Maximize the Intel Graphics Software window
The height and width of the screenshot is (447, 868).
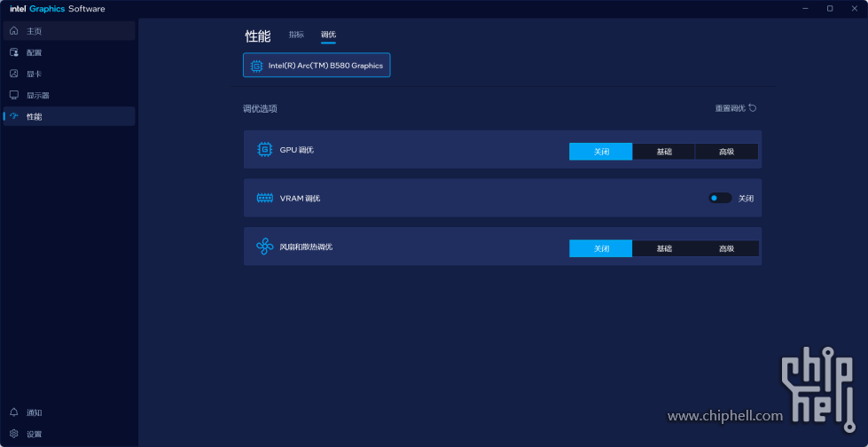830,8
